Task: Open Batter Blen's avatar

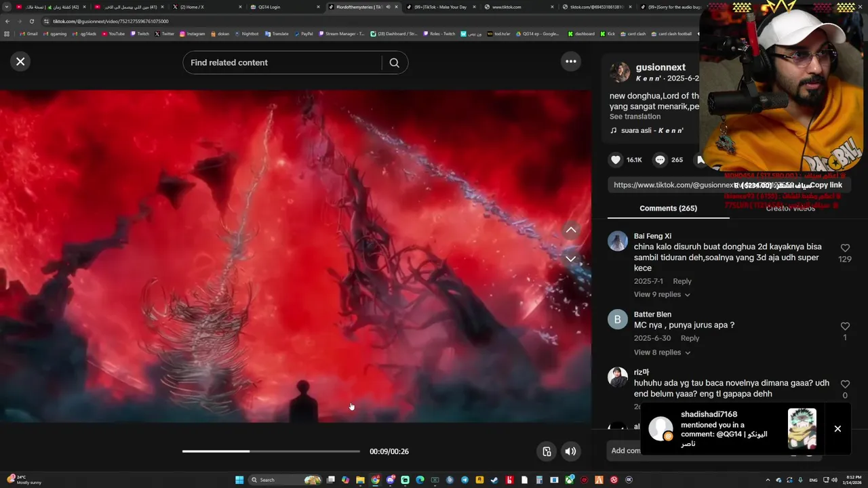Action: 618,319
